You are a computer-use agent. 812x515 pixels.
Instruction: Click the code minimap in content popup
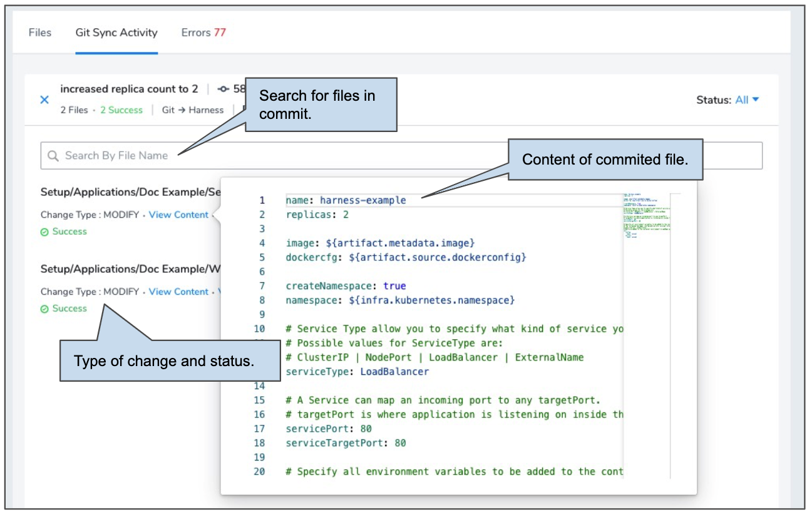(647, 216)
